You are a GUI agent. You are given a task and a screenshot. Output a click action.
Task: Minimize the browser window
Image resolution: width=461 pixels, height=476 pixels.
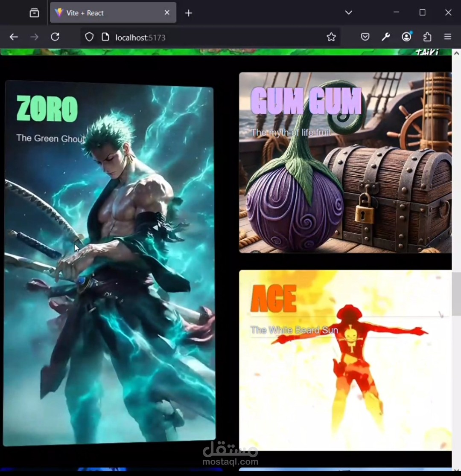click(x=396, y=12)
